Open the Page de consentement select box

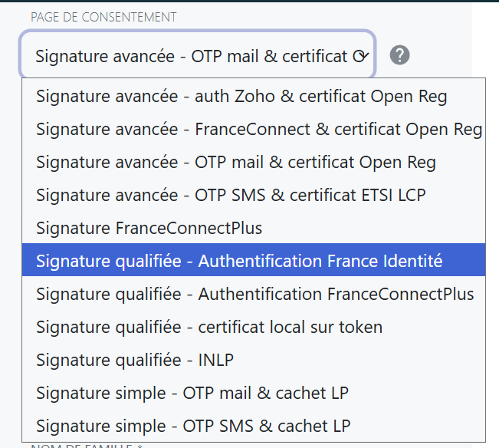pos(197,54)
